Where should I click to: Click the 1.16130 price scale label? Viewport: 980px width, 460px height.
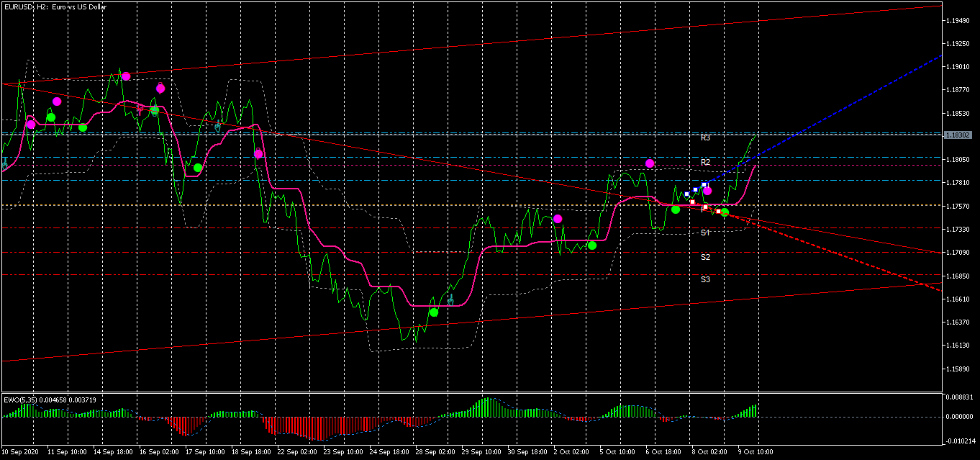(x=959, y=346)
